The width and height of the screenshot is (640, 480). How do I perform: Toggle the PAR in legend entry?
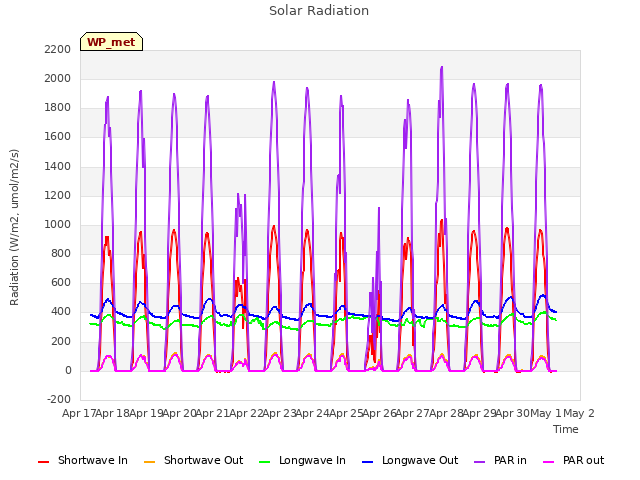click(x=500, y=460)
